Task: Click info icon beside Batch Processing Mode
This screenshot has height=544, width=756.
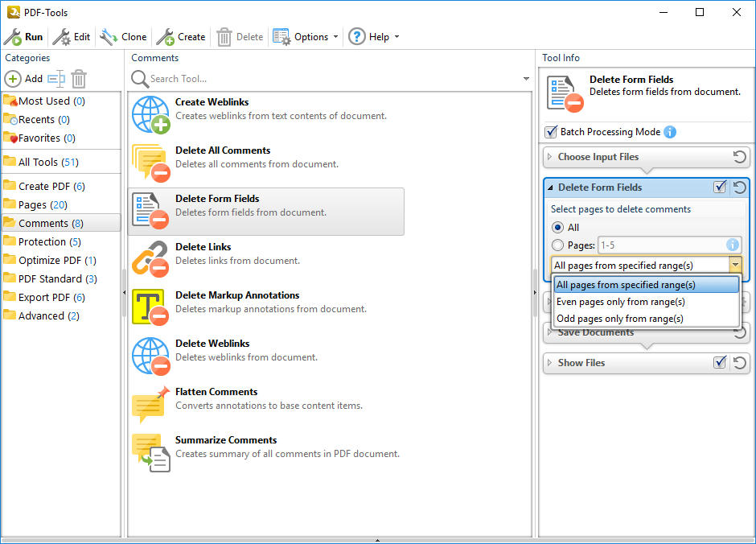Action: pos(670,132)
